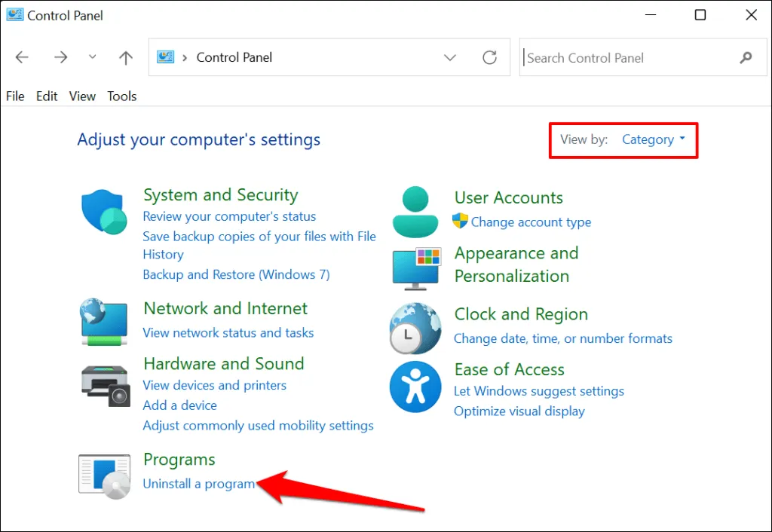Open View devices and printers link

point(214,385)
